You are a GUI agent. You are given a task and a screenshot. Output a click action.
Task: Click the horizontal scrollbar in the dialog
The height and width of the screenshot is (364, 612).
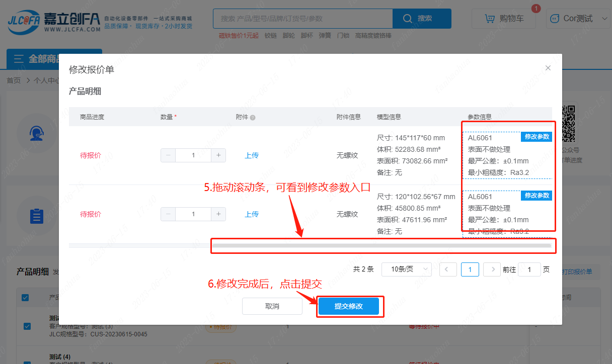[x=382, y=245]
